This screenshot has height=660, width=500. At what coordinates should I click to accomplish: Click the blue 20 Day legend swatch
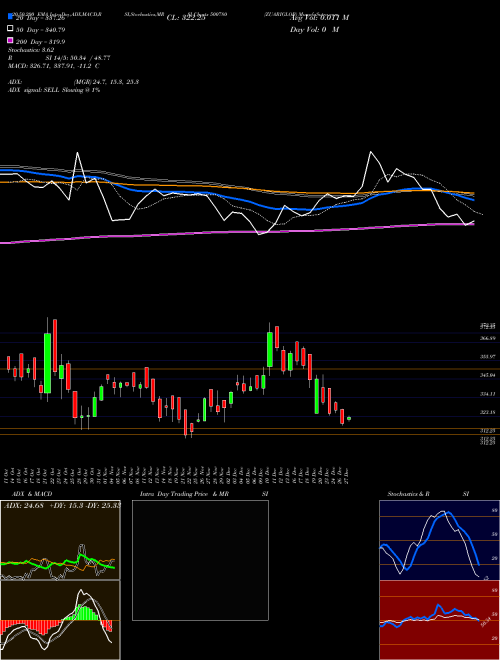tap(11, 17)
